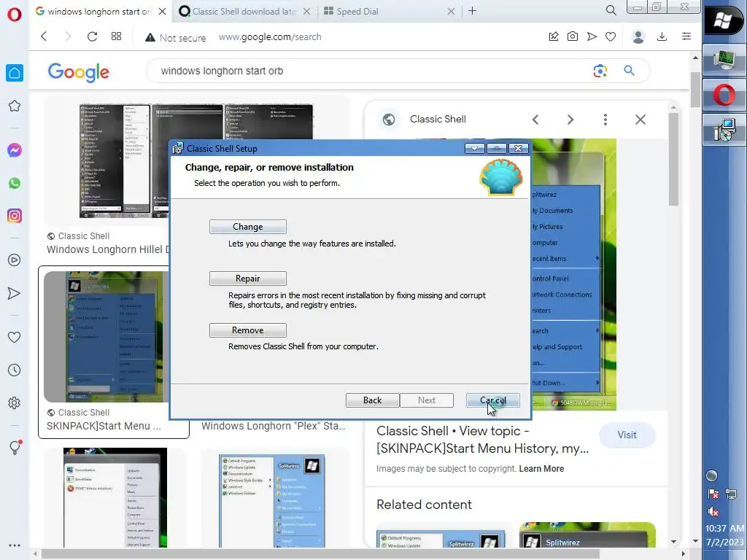Click the Google logo
The image size is (747, 560).
click(79, 72)
